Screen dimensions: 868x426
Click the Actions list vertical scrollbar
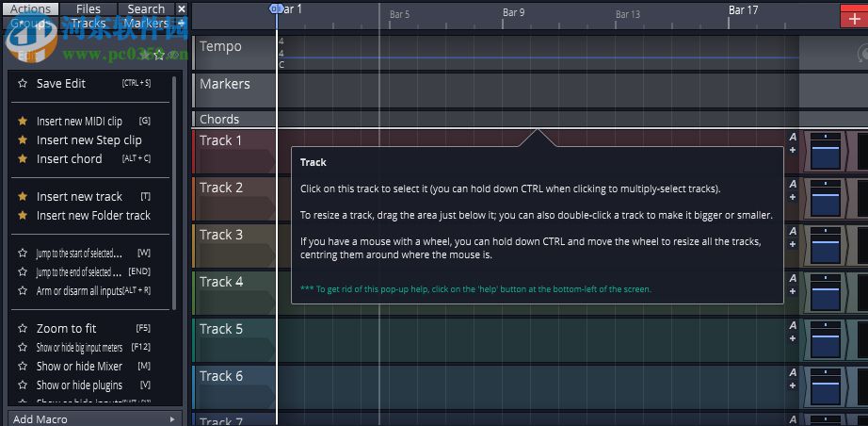click(x=174, y=193)
